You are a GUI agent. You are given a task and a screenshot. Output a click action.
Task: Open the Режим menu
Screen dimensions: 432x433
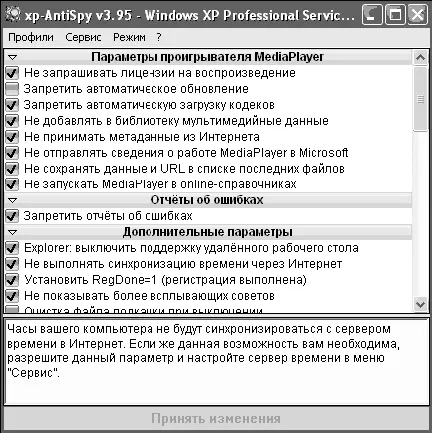(x=129, y=37)
